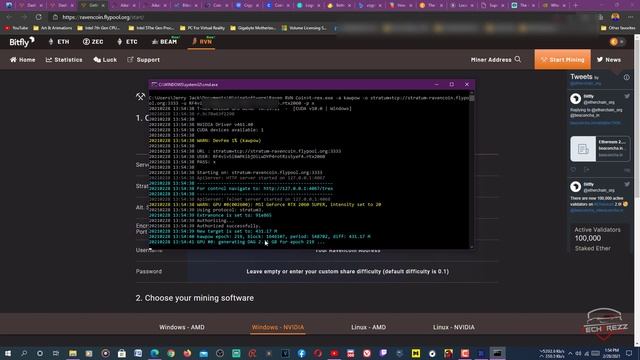This screenshot has width=640, height=360.
Task: Click the browser address bar URL
Action: pos(103,17)
